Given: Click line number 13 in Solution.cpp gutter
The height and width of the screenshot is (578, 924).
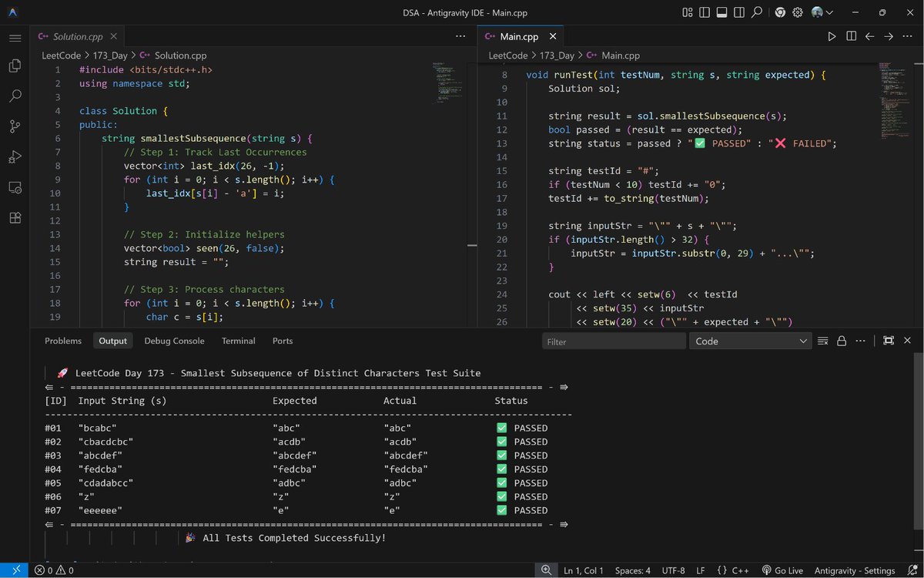Looking at the screenshot, I should tap(55, 234).
